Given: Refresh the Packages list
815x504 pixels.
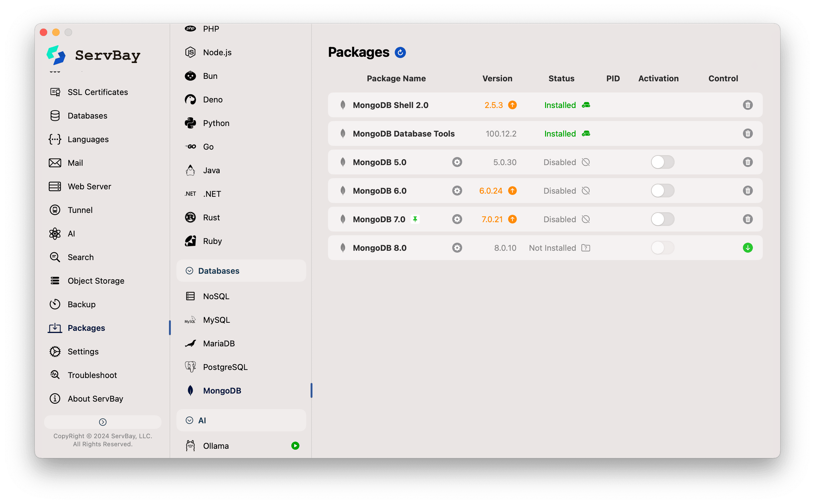Looking at the screenshot, I should tap(400, 52).
